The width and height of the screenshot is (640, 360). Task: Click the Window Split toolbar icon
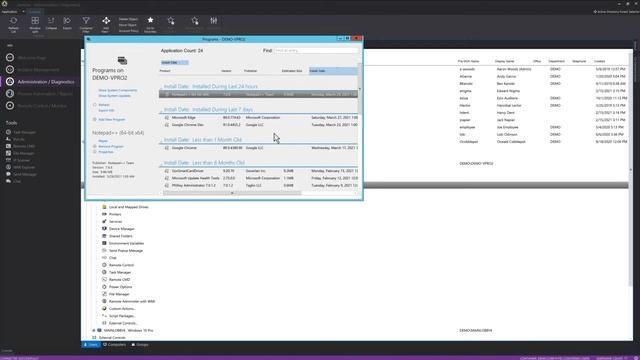pyautogui.click(x=35, y=21)
